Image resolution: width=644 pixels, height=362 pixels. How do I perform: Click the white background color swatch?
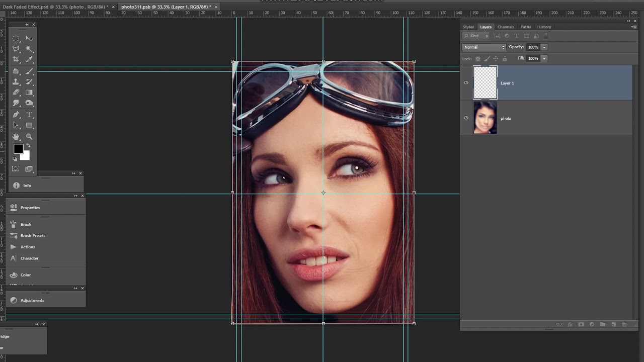(26, 157)
